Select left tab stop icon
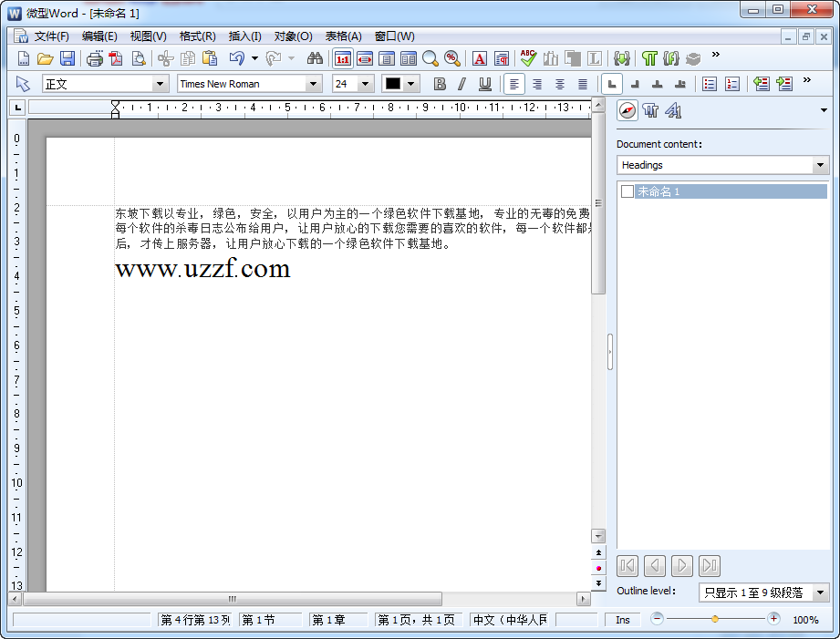This screenshot has width=840, height=639. (x=612, y=84)
